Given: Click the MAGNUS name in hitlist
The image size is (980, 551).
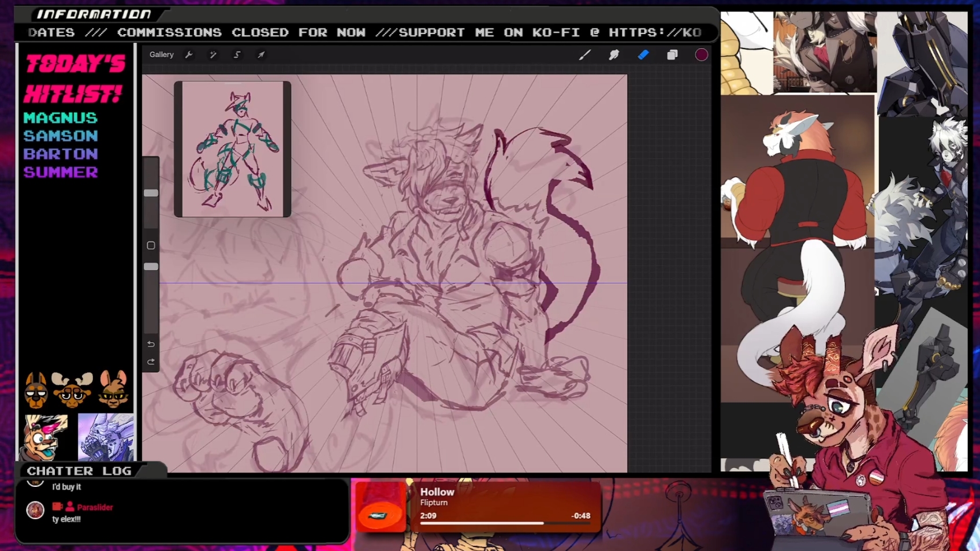Looking at the screenshot, I should click(x=61, y=118).
